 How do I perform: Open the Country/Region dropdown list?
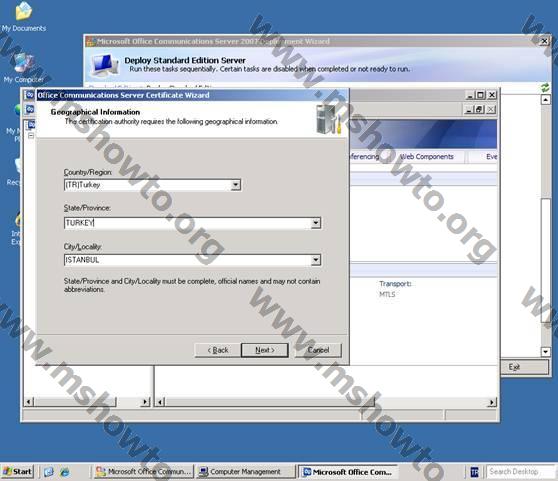[236, 185]
